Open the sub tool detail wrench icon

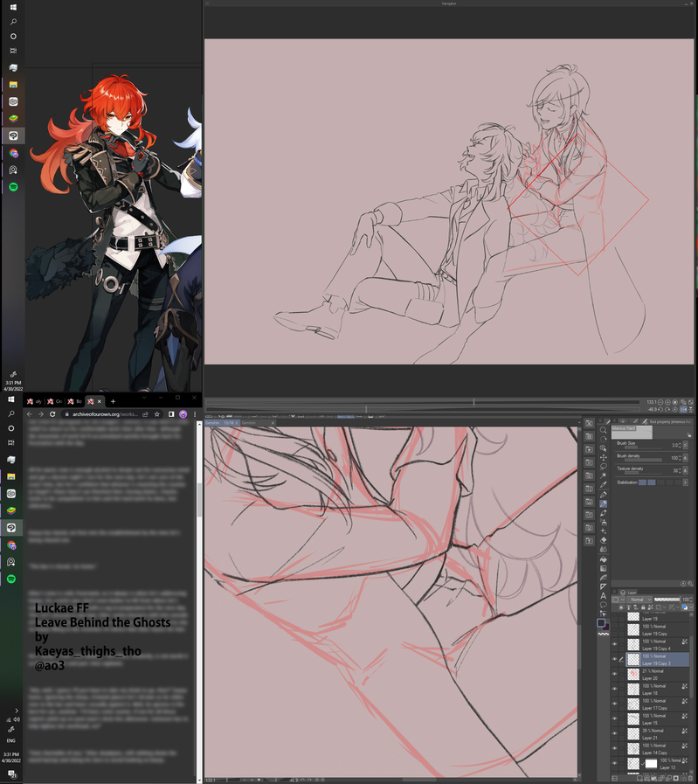pyautogui.click(x=689, y=584)
